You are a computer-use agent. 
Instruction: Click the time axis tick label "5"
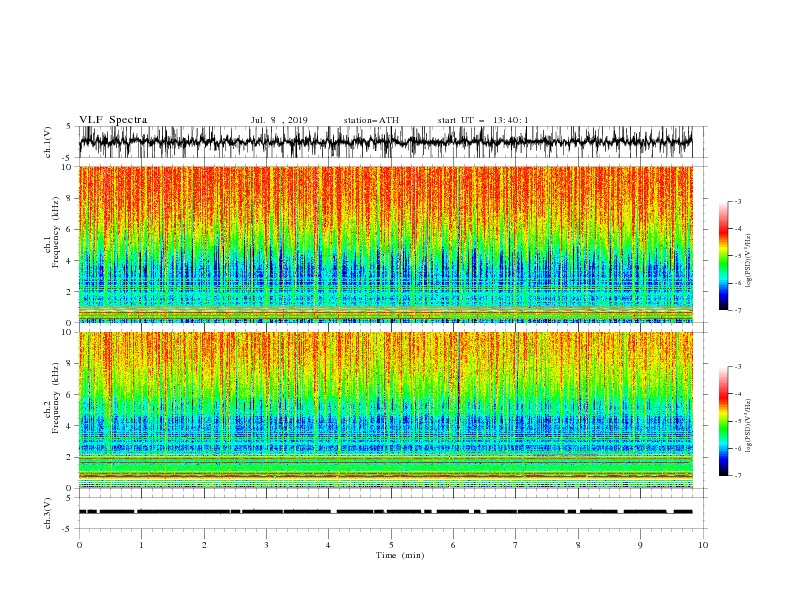coord(391,545)
